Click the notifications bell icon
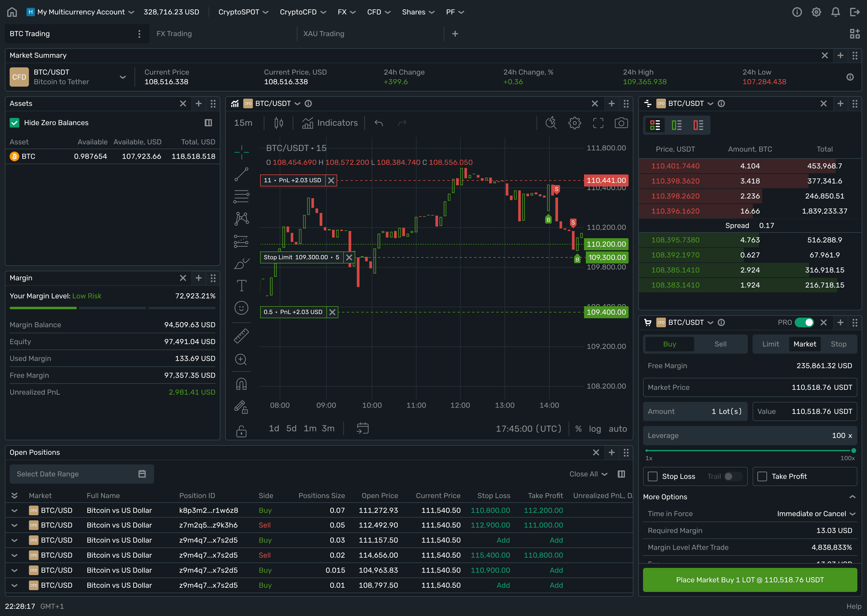Viewport: 867px width, 616px height. (835, 12)
